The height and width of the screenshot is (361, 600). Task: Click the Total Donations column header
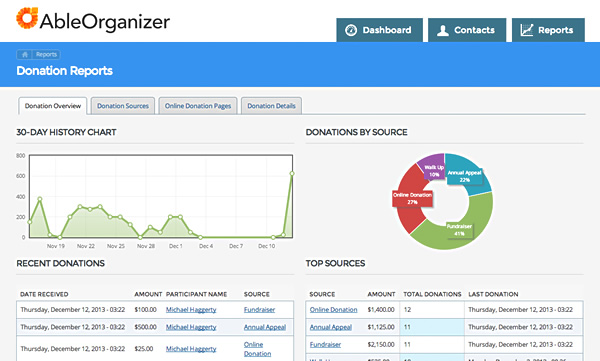[x=432, y=294]
